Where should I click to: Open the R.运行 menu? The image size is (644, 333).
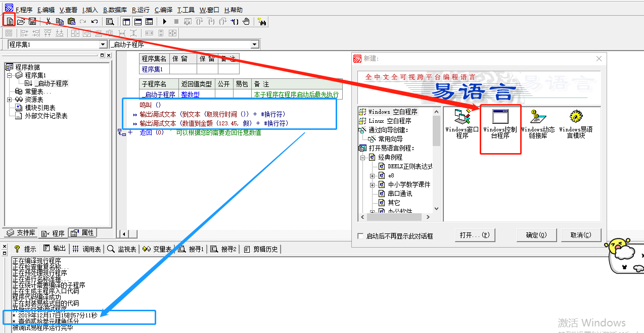(141, 10)
